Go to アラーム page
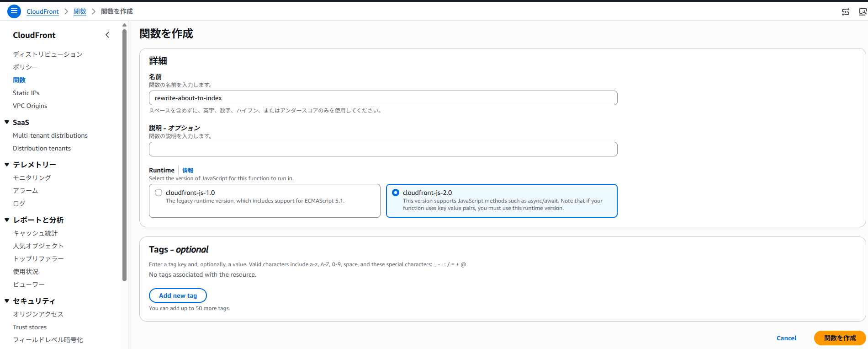The image size is (868, 349). (x=26, y=190)
